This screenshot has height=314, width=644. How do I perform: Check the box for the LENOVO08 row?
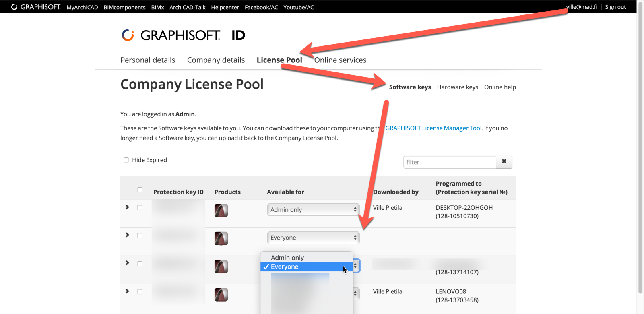click(140, 291)
